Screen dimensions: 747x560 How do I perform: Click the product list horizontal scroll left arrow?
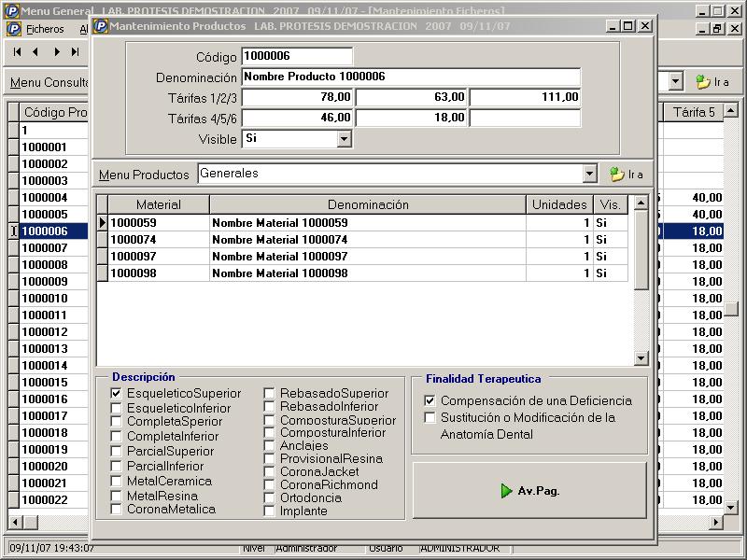click(x=15, y=523)
